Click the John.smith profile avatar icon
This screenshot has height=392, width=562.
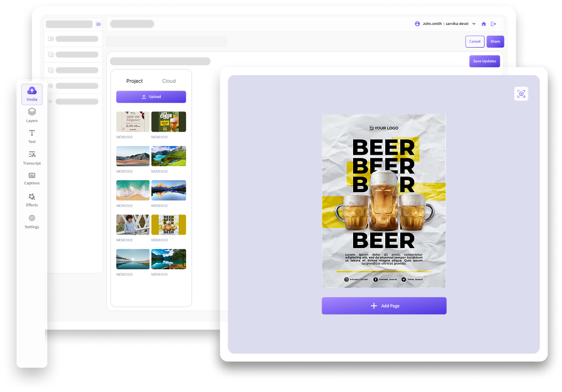[x=416, y=23]
